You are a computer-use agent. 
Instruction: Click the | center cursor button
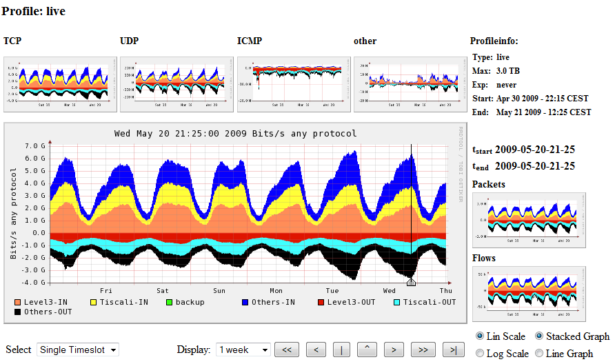[341, 350]
